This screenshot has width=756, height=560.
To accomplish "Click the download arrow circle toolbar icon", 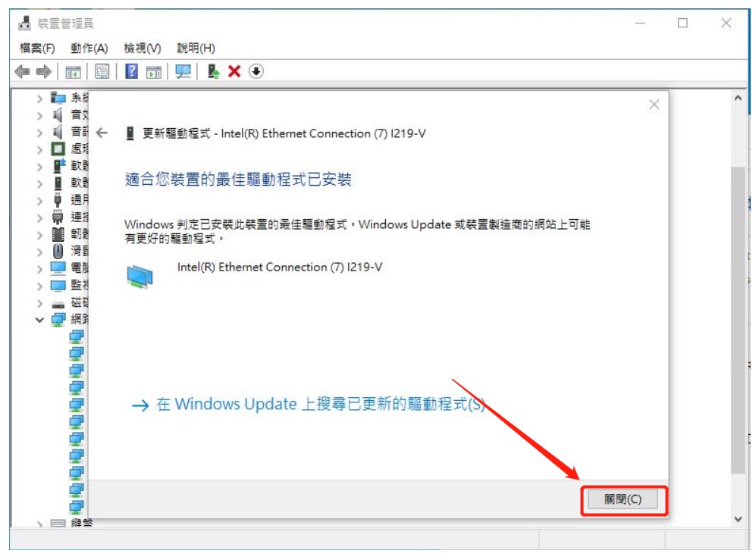I will point(256,71).
